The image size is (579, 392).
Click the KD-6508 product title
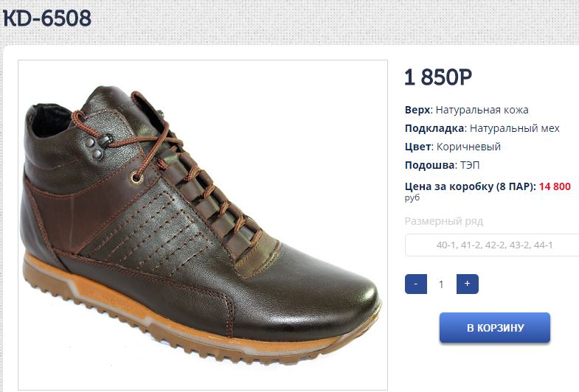click(x=47, y=18)
